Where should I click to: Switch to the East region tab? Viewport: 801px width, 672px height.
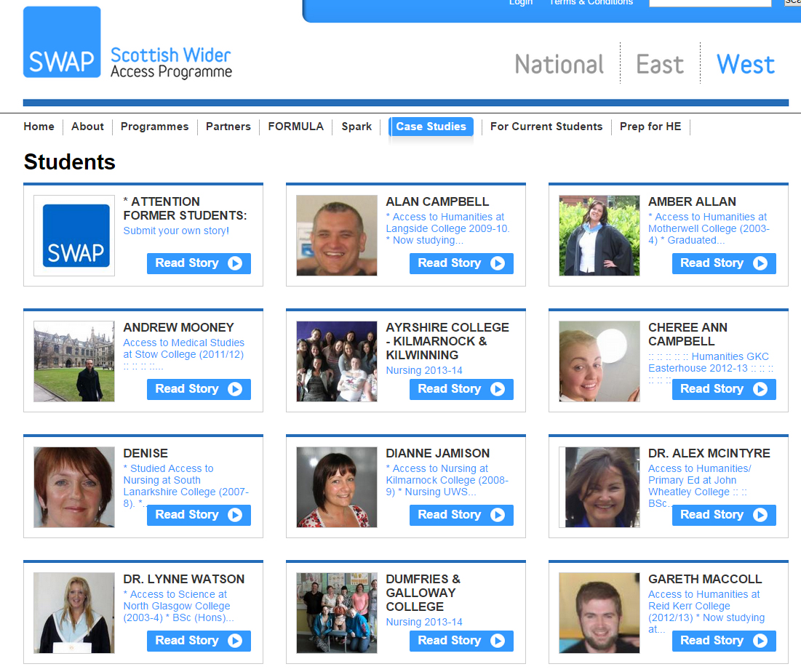click(x=659, y=64)
